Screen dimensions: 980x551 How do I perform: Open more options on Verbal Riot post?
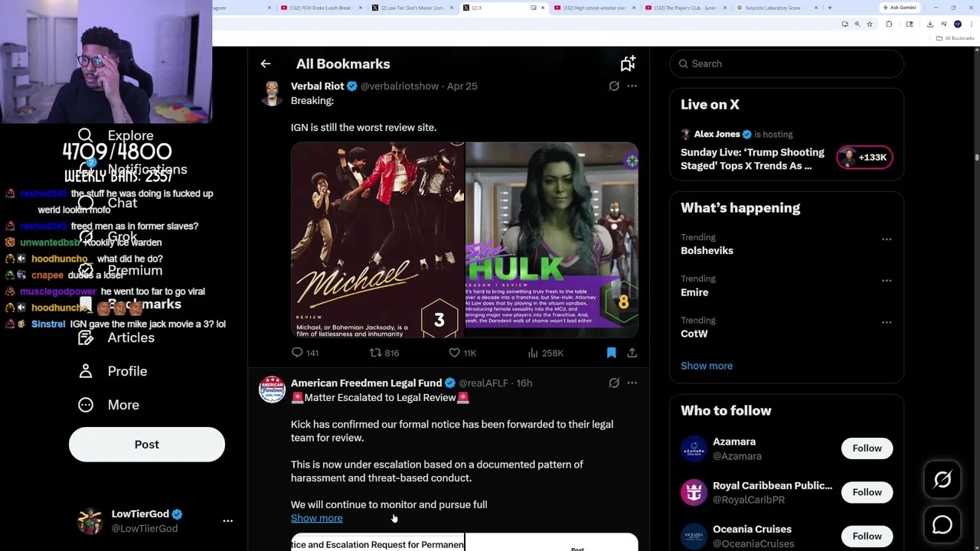point(632,86)
